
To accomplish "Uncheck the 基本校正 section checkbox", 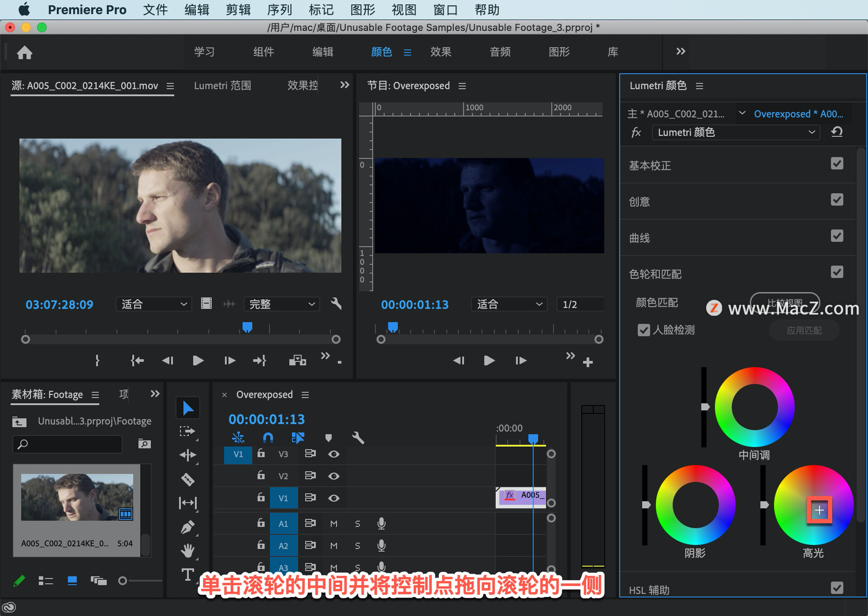I will click(837, 164).
